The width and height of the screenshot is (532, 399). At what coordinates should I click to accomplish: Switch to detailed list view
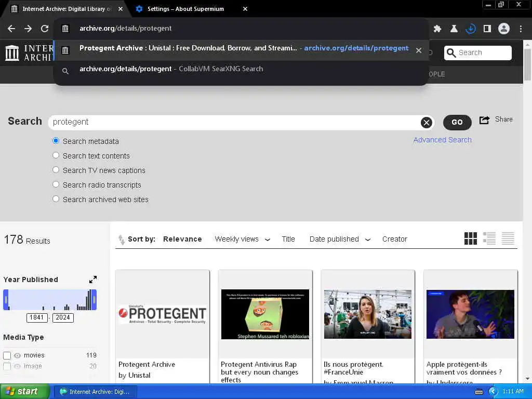(x=489, y=238)
